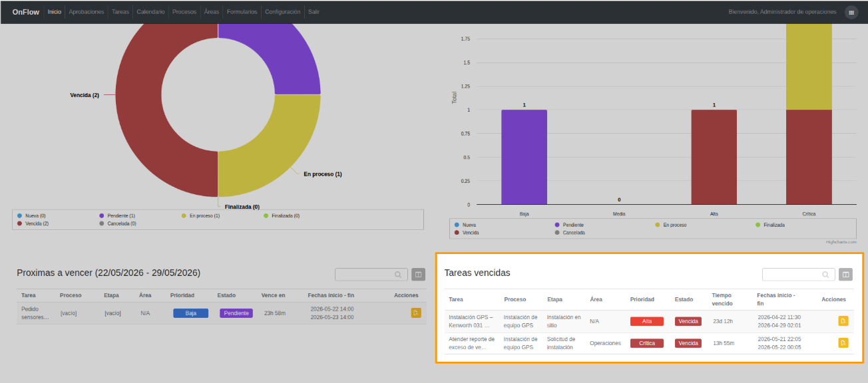
Task: Click search magnifier in Tareas vencidas
Action: (825, 275)
